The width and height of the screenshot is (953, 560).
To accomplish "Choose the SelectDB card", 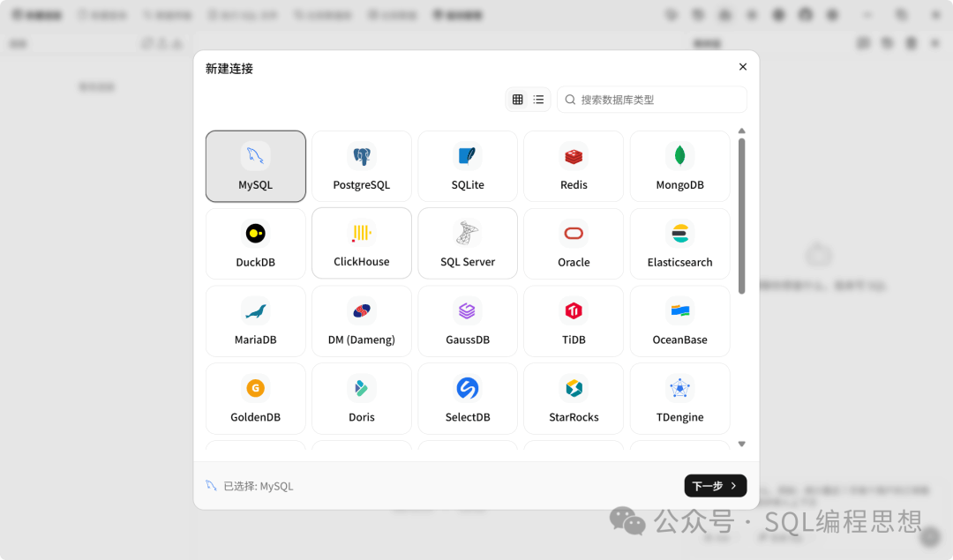I will (468, 399).
